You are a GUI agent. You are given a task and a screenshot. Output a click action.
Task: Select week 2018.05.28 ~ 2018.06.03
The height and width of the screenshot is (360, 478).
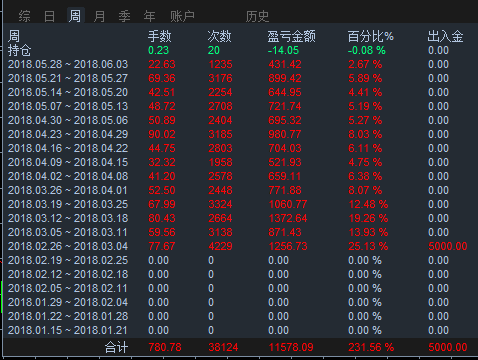pos(68,64)
